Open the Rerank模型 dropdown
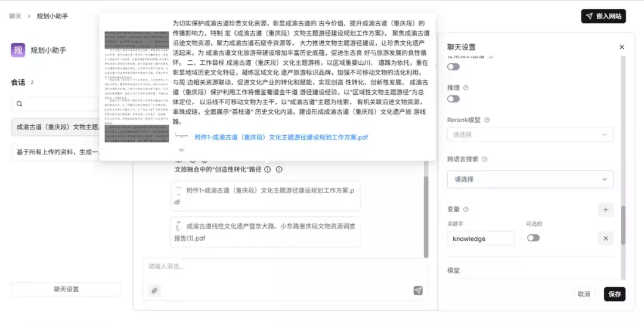Viewport: 644px width, 326px height. pyautogui.click(x=530, y=135)
